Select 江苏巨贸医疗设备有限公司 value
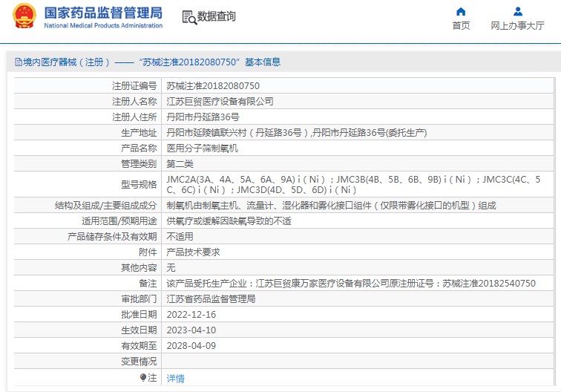This screenshot has height=392, width=561. point(220,102)
